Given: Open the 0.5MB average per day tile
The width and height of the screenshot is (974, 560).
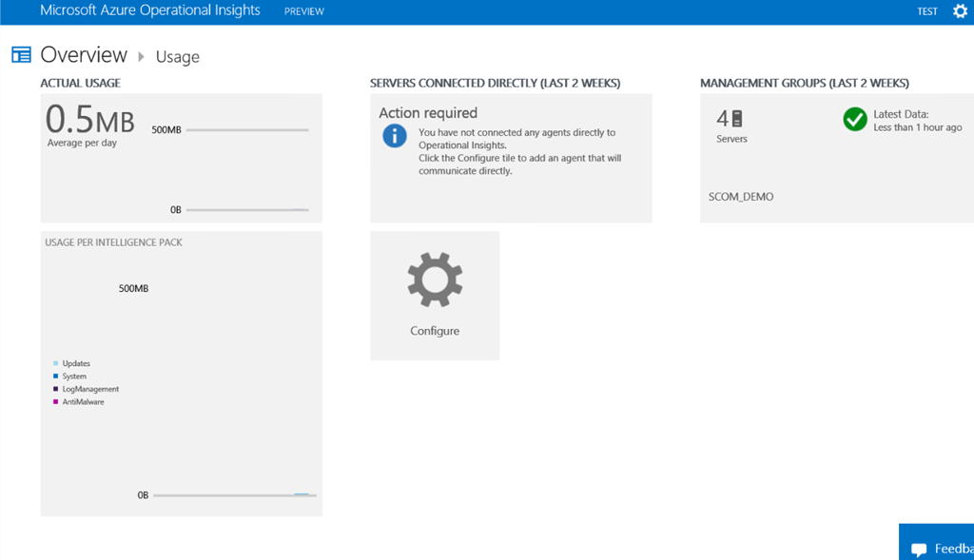Looking at the screenshot, I should coord(181,158).
